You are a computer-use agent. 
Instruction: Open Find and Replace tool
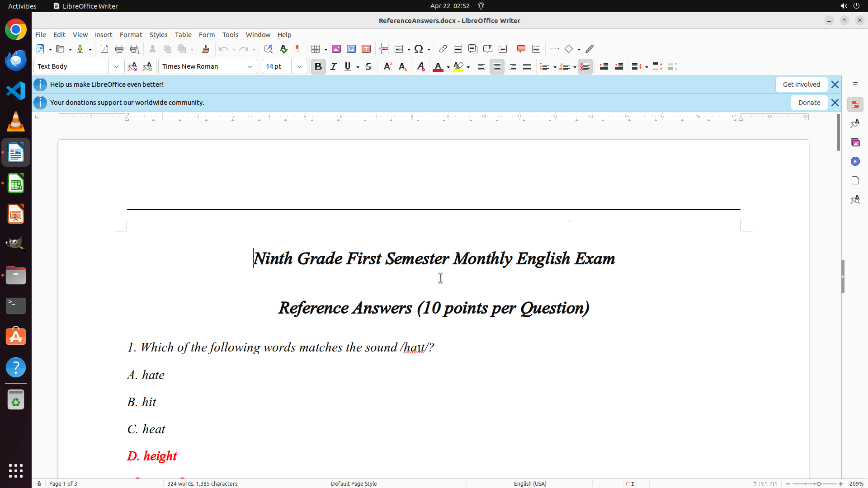click(x=268, y=49)
